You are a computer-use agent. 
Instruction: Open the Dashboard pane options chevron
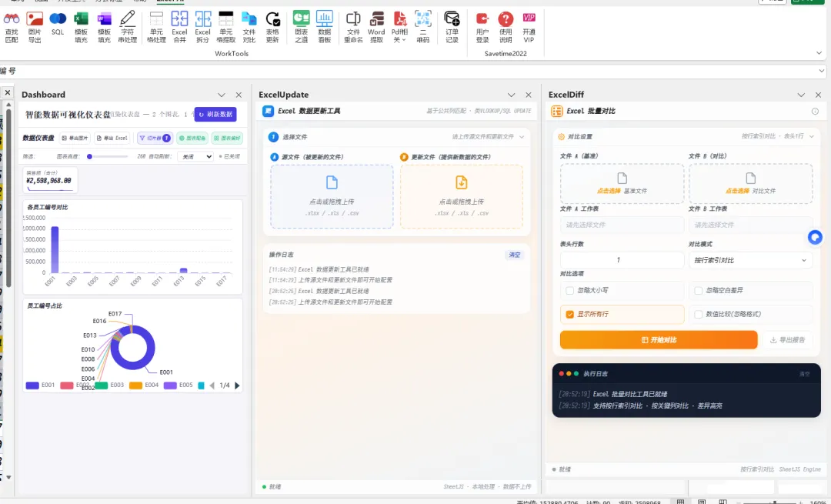222,95
